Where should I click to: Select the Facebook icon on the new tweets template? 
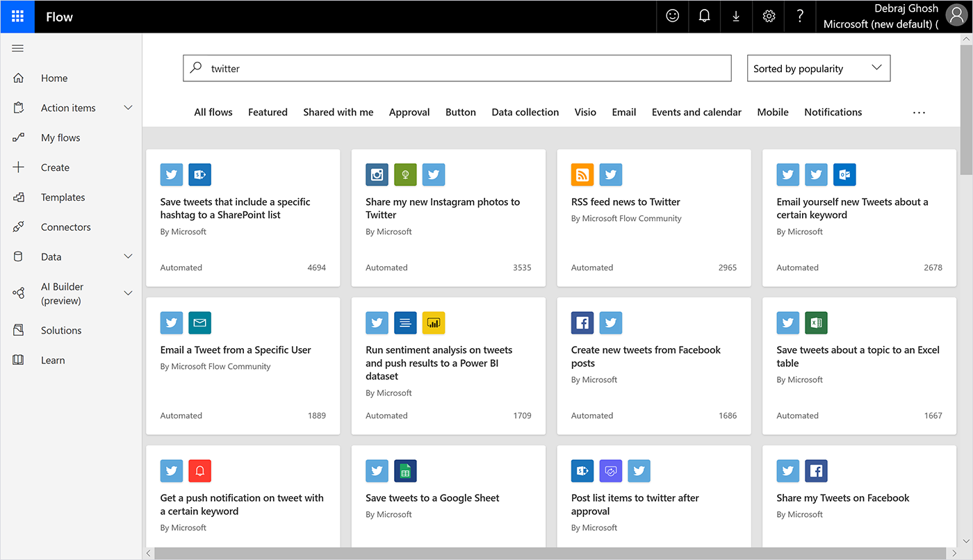(x=582, y=322)
